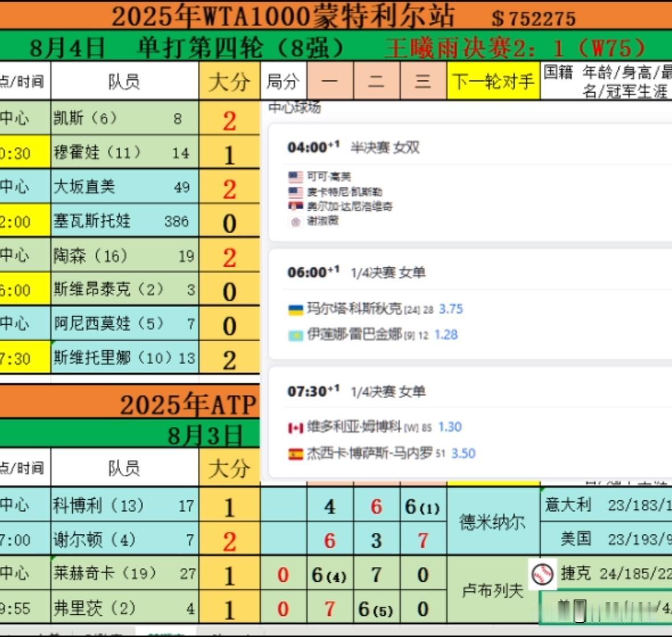672x637 pixels.
Task: Select the 斯维昂泰克 (2) player cell
Action: 125,289
